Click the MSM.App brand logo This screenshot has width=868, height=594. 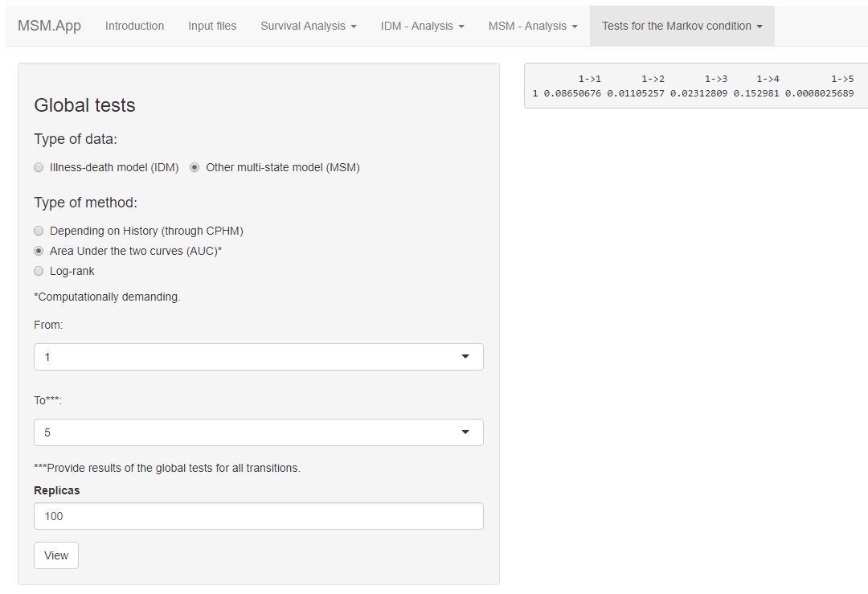click(x=49, y=26)
